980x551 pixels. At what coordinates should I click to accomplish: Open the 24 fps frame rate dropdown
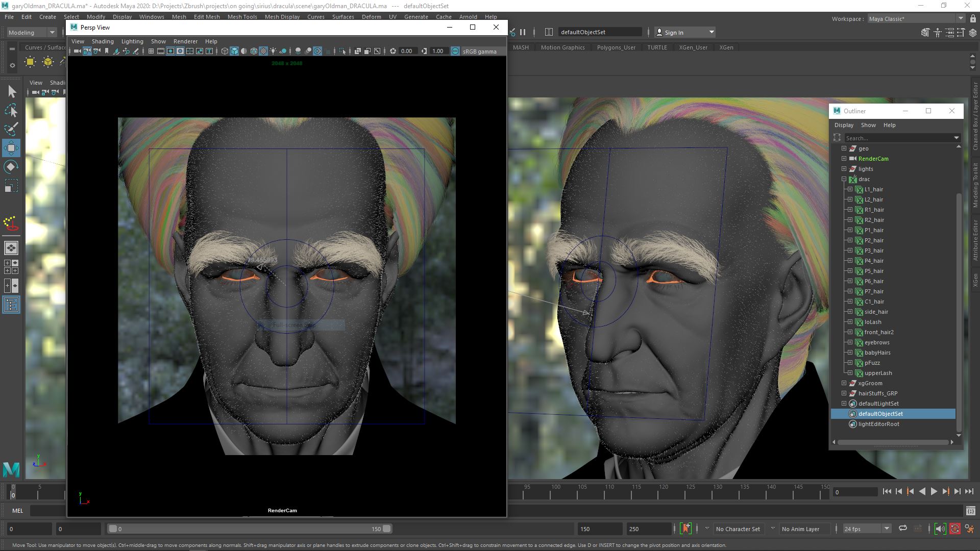[866, 529]
